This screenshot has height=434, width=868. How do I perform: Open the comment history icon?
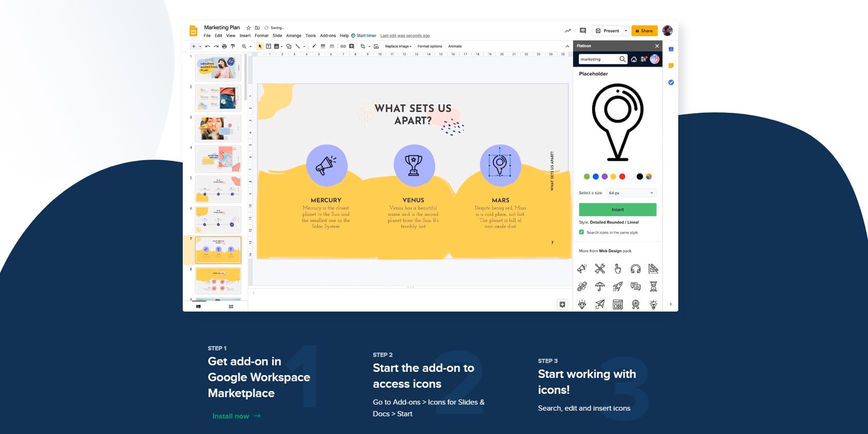583,31
